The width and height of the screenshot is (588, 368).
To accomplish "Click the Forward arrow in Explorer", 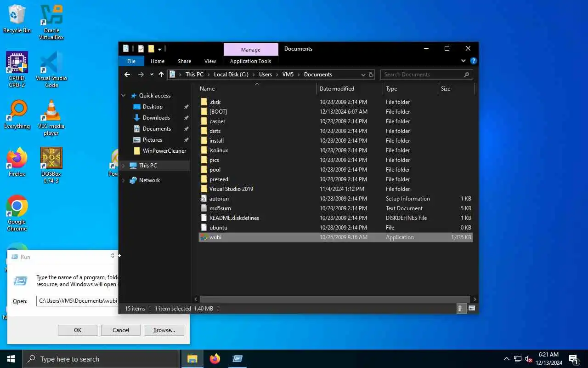I will [x=141, y=75].
